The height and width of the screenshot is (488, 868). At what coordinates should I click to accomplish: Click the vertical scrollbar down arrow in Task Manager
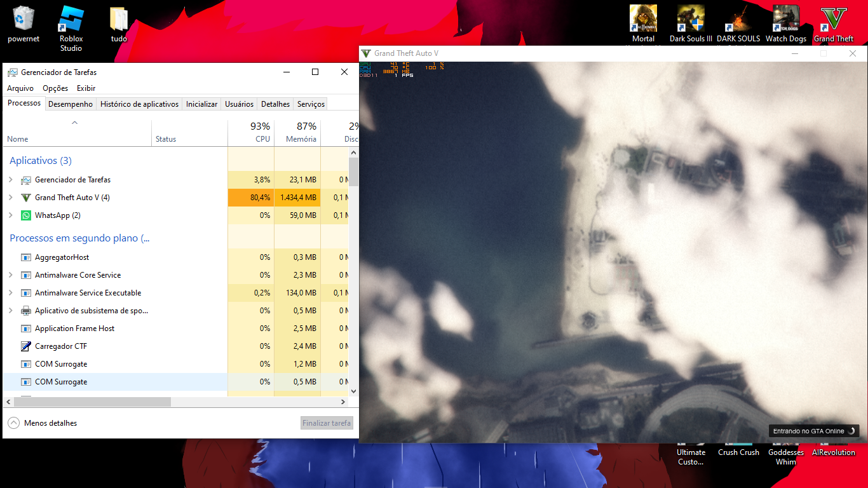coord(354,391)
